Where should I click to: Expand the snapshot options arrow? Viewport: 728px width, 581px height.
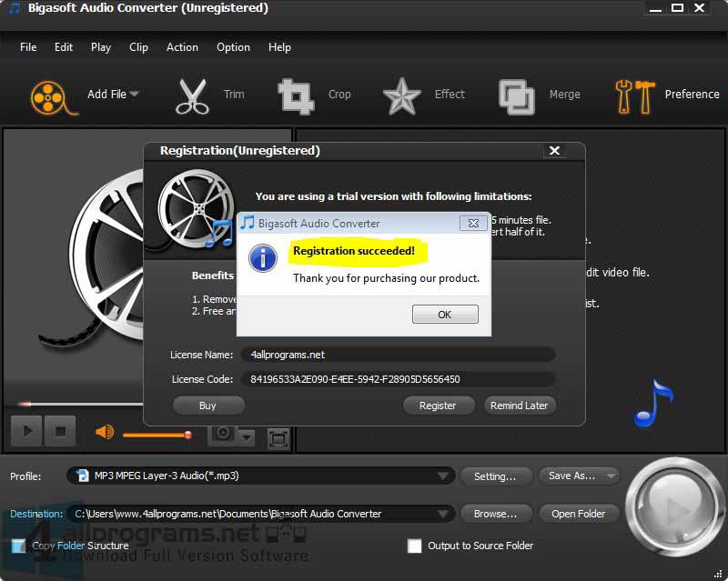pos(247,436)
